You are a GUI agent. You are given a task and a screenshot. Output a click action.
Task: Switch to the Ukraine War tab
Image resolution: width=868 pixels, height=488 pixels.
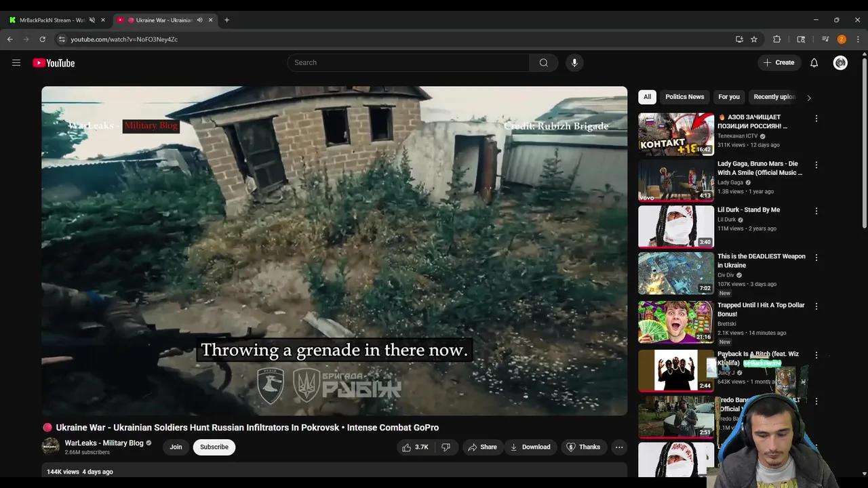[165, 20]
